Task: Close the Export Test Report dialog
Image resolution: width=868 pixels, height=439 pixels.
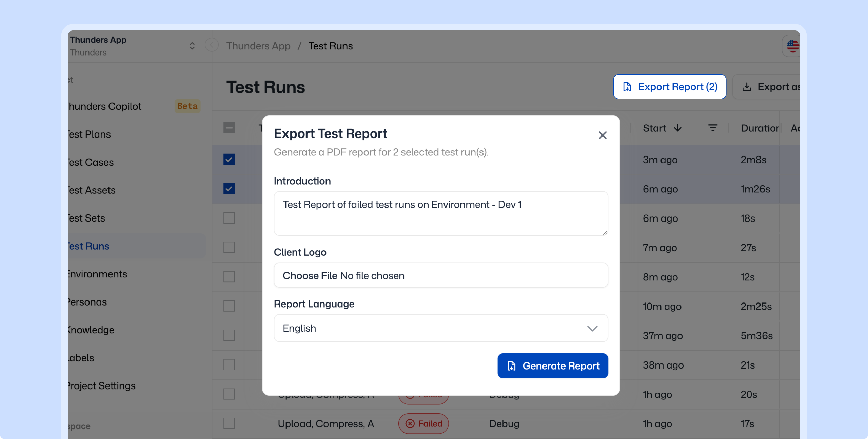Action: tap(602, 135)
